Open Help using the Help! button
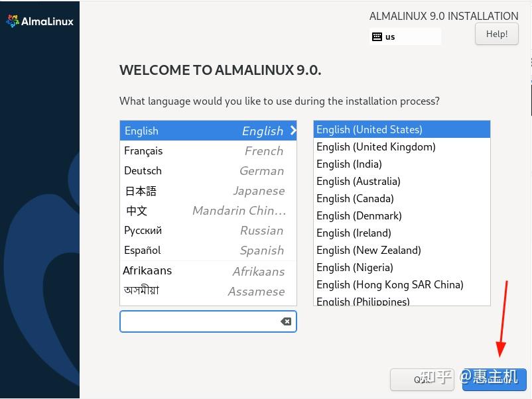 [x=496, y=33]
